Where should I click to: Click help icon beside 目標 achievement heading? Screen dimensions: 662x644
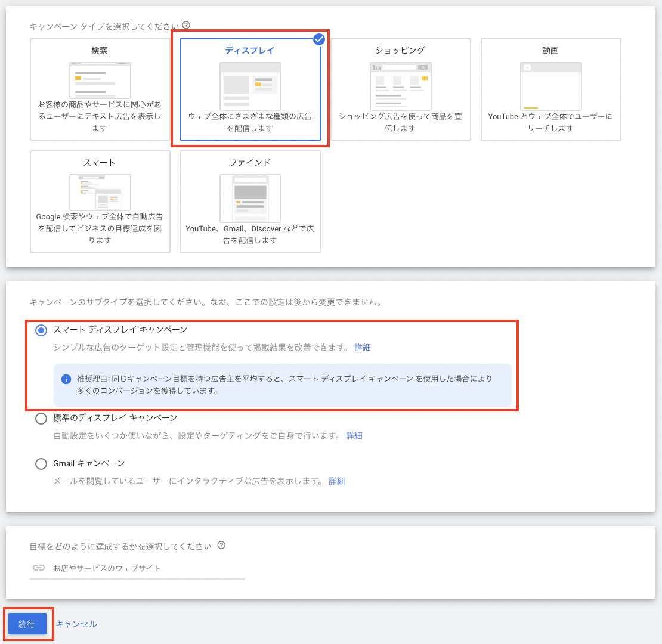point(221,546)
